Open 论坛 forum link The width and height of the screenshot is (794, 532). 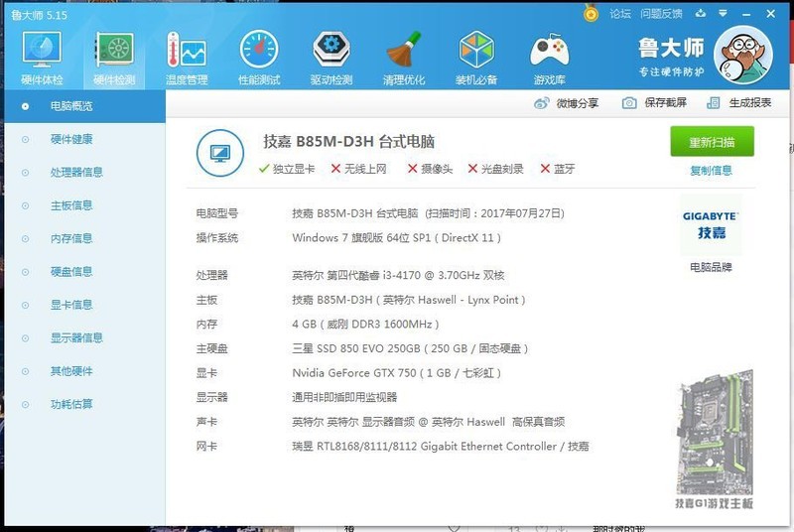pyautogui.click(x=619, y=14)
